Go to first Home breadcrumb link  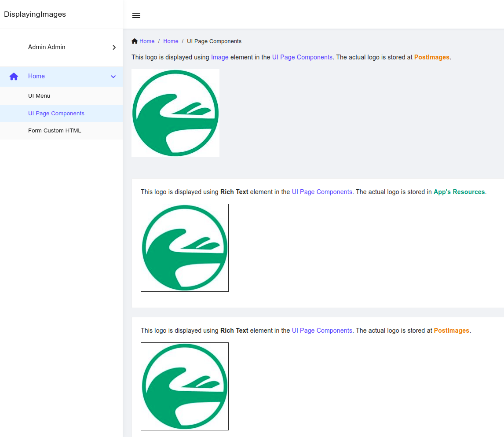[147, 41]
